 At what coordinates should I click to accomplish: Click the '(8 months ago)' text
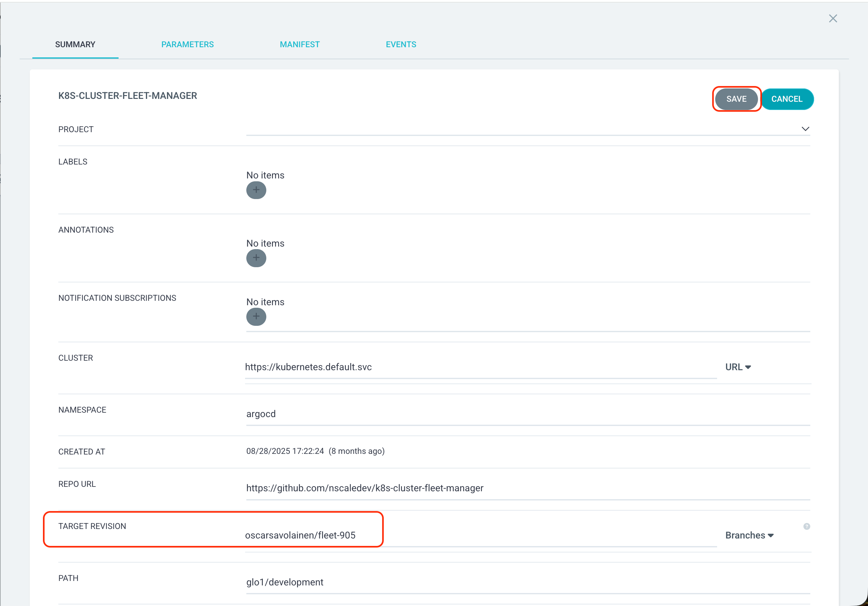point(357,451)
